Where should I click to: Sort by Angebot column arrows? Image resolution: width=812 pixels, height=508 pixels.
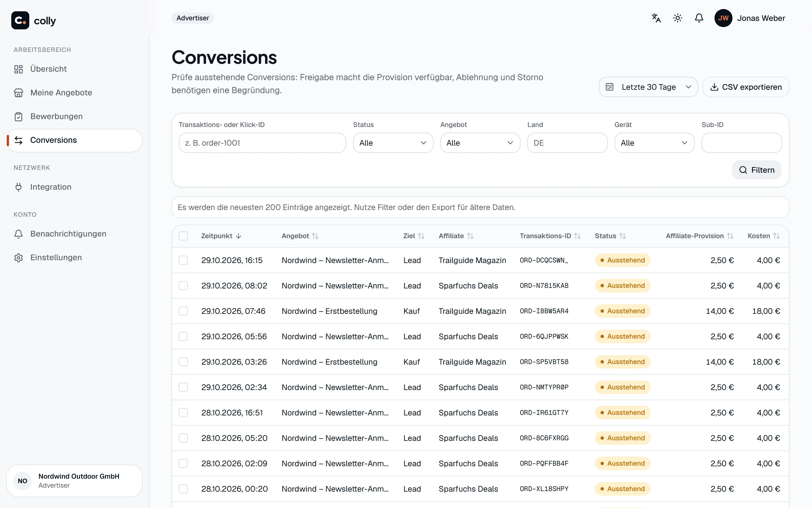[x=315, y=236]
